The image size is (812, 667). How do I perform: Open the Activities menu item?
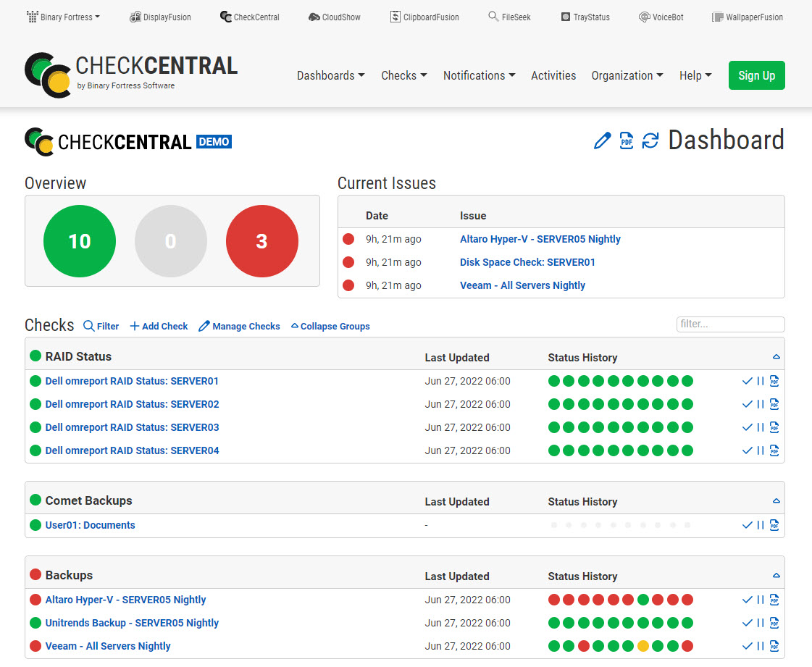pos(553,75)
